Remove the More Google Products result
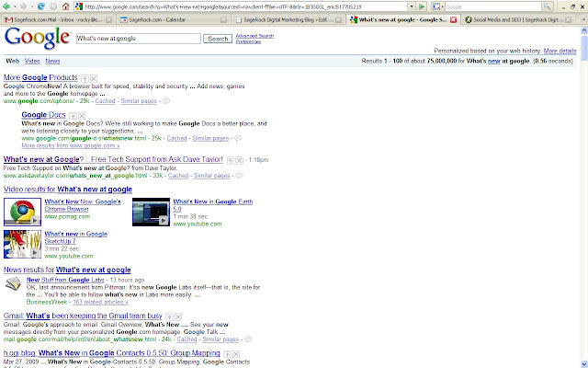This screenshot has width=588, height=368. click(94, 78)
